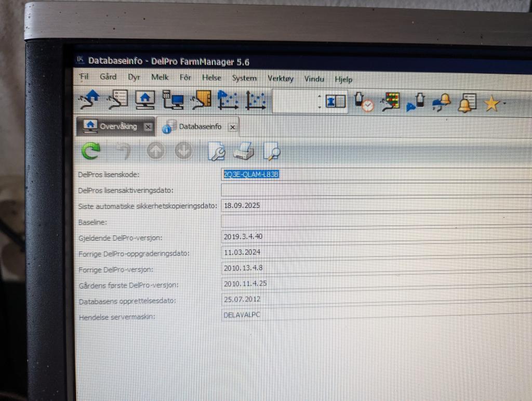
Task: Click the animal card icon beside the number field
Action: [x=336, y=101]
